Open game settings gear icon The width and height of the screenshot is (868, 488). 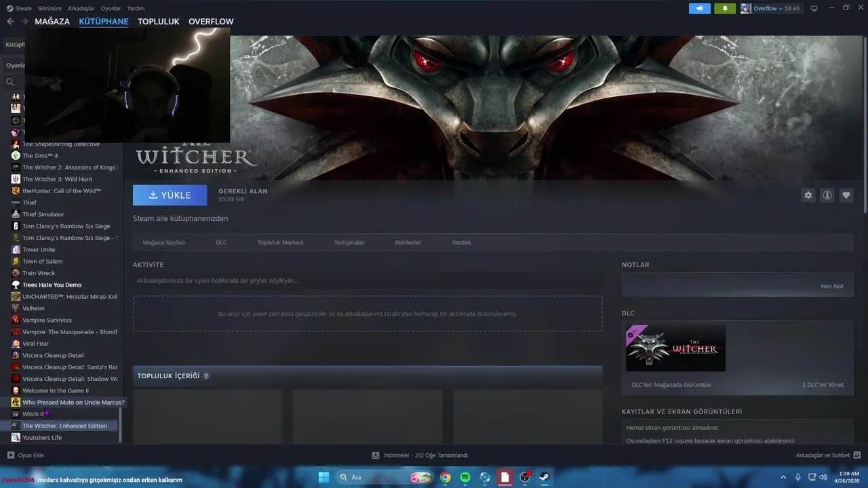click(x=808, y=195)
